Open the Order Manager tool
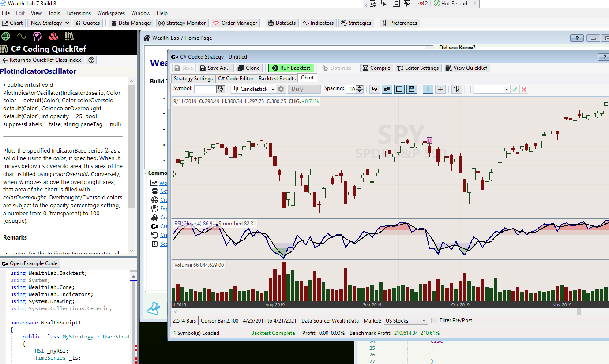This screenshot has width=609, height=364. click(235, 23)
